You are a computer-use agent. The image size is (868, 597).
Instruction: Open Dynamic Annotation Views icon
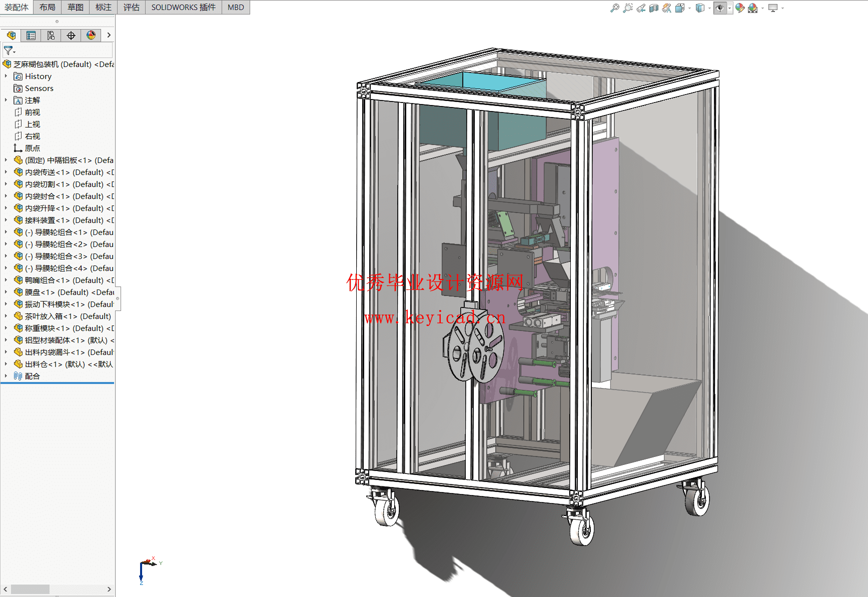coord(667,8)
